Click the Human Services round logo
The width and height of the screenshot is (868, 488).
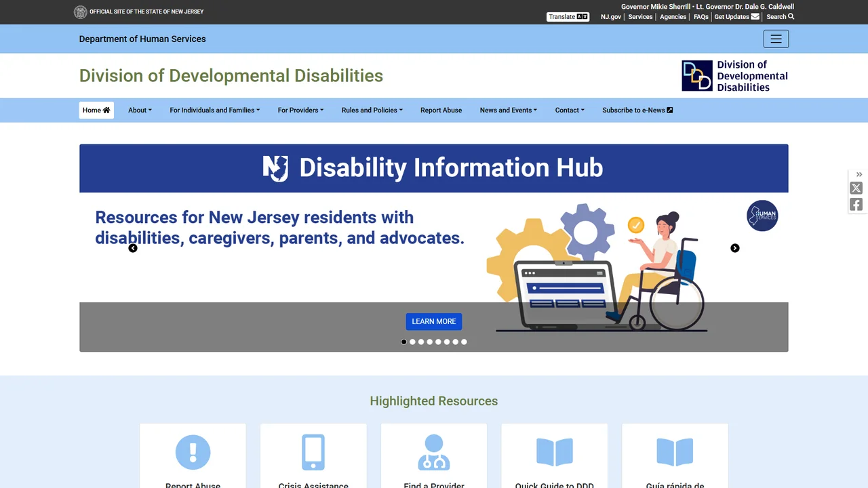762,216
